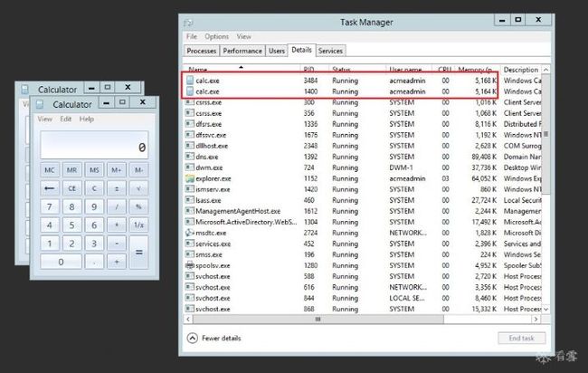
Task: Sort by the Status column header
Action: pyautogui.click(x=357, y=70)
